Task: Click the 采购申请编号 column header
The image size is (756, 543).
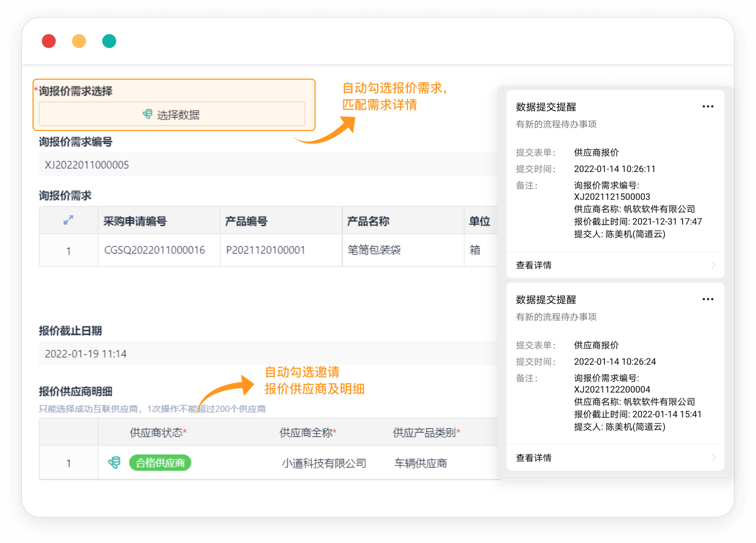Action: pos(135,221)
